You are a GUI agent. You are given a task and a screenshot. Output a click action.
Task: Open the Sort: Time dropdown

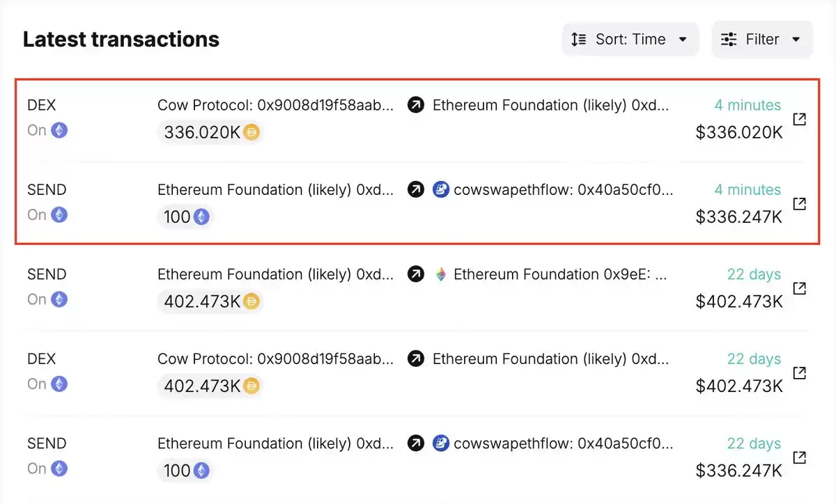point(630,40)
